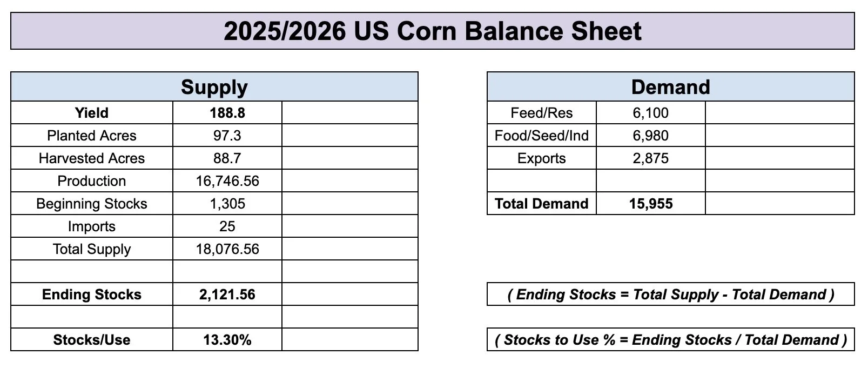Viewport: 868px width, 368px height.
Task: Click the Supply section header
Action: click(x=214, y=87)
